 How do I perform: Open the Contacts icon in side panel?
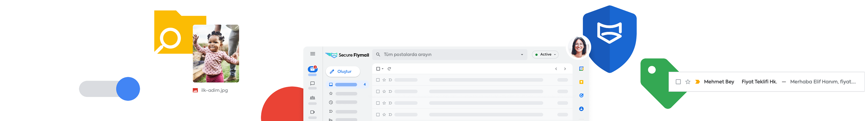[x=581, y=109]
